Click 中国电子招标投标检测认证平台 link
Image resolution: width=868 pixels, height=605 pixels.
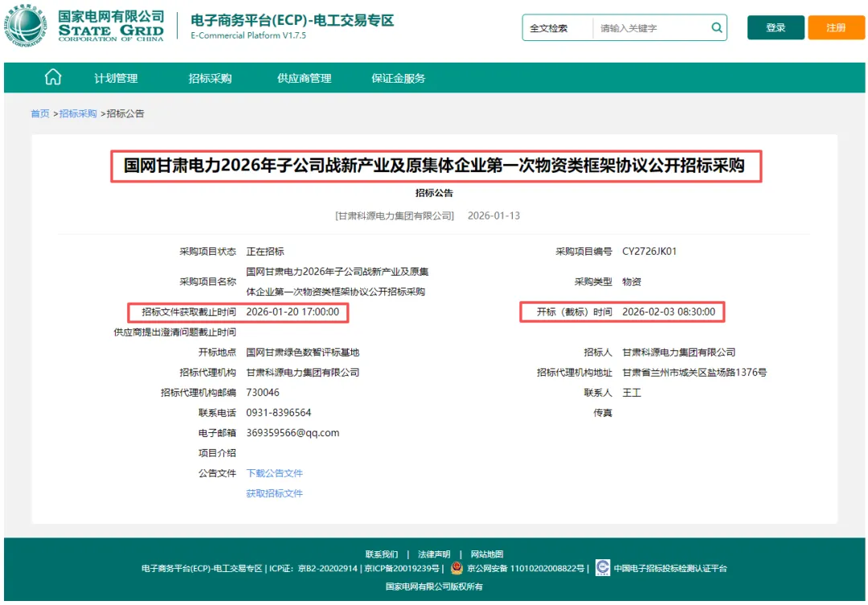669,569
